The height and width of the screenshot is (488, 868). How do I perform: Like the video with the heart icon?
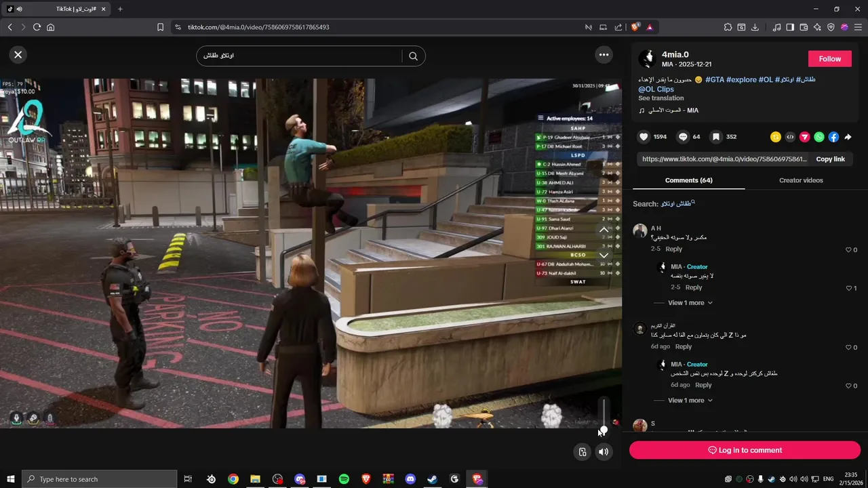[644, 137]
